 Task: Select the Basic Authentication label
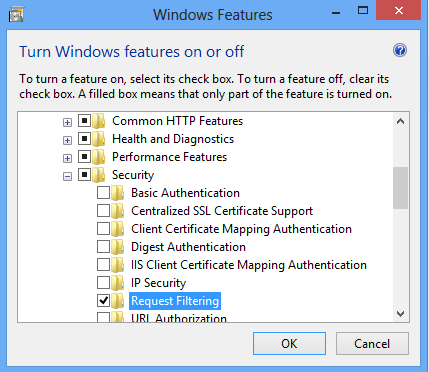coord(185,193)
